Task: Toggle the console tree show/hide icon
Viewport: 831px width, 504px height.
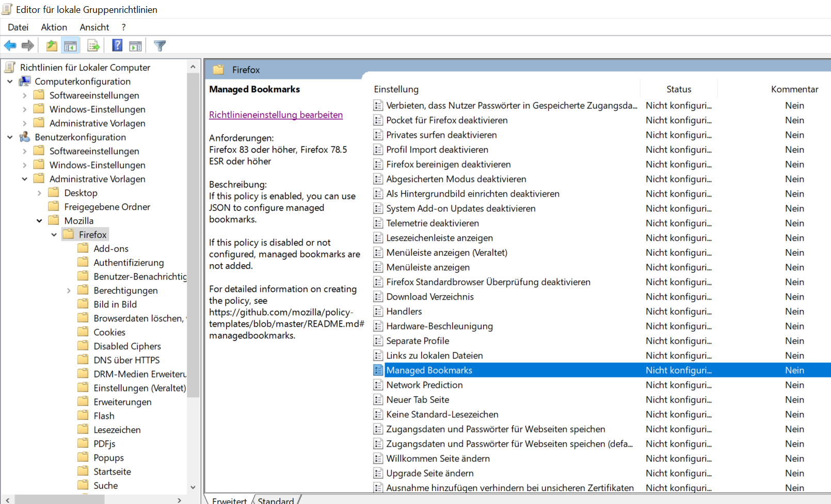Action: pos(70,46)
